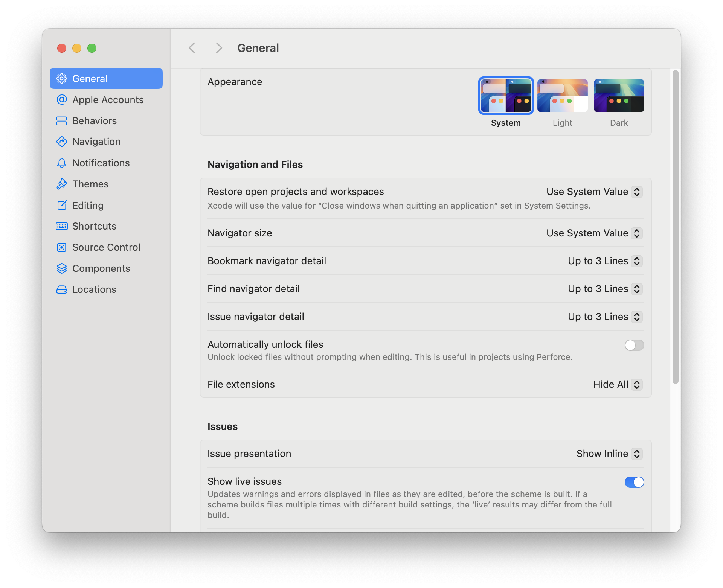Click the Navigation diamond arrow icon
This screenshot has width=723, height=588.
[61, 142]
